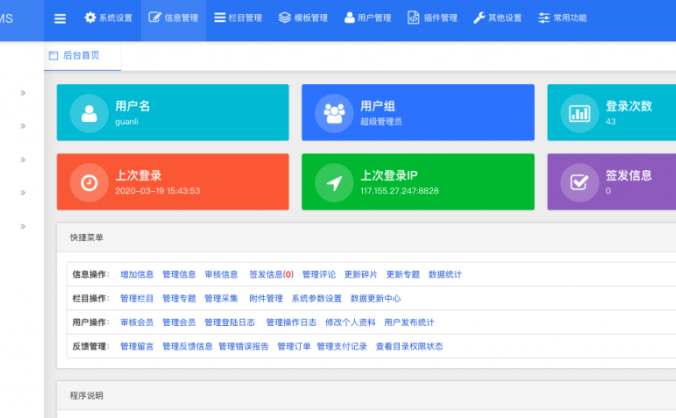The height and width of the screenshot is (418, 676).
Task: Open the 签发信息(0) quick link
Action: point(271,275)
